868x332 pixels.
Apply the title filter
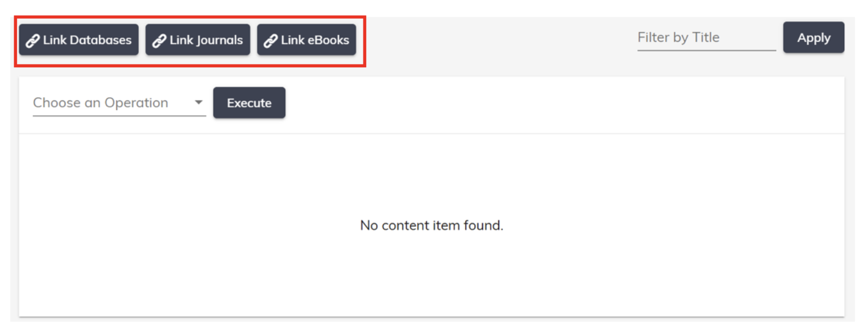[x=814, y=38]
